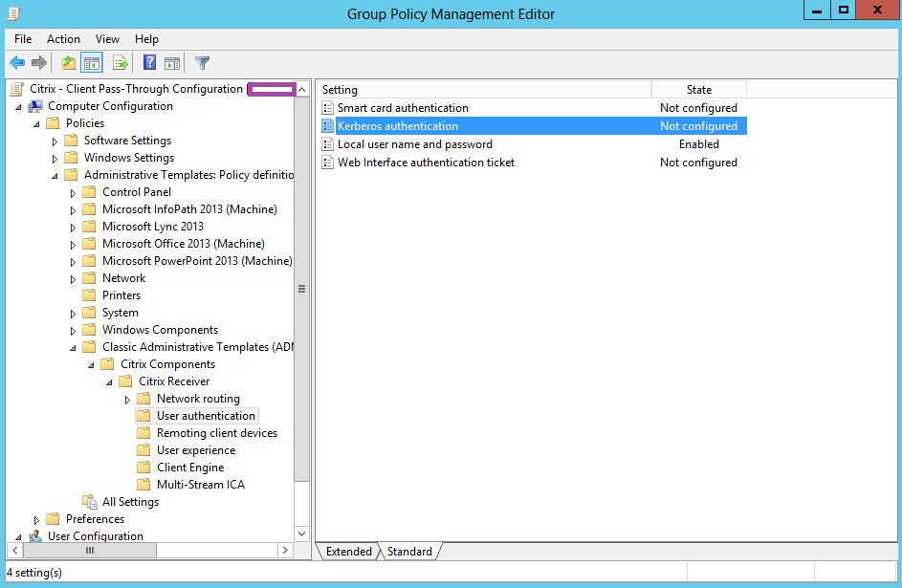Collapse the Policies tree node
902x588 pixels.
(x=36, y=124)
